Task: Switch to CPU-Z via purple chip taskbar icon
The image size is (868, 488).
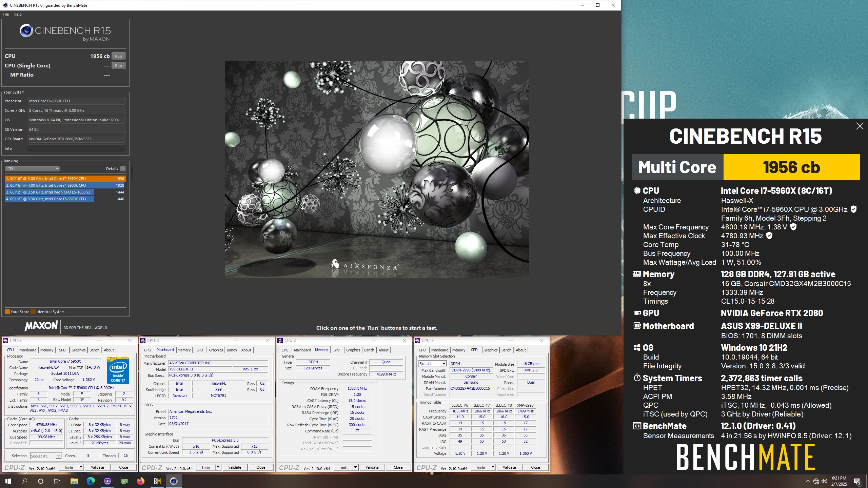Action: pyautogui.click(x=107, y=481)
